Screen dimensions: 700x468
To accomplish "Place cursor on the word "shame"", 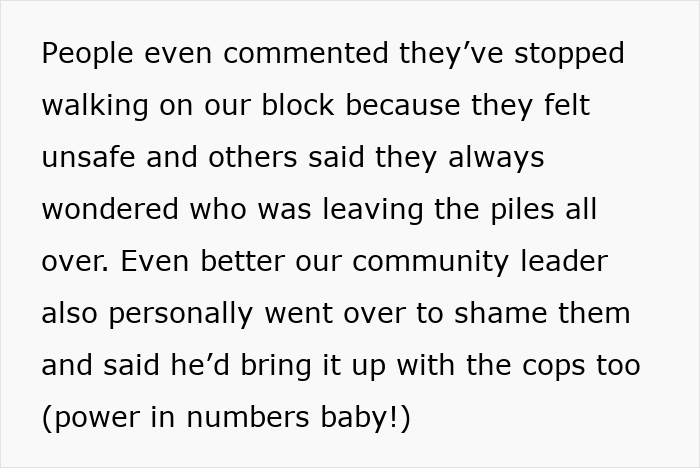I will [500, 313].
